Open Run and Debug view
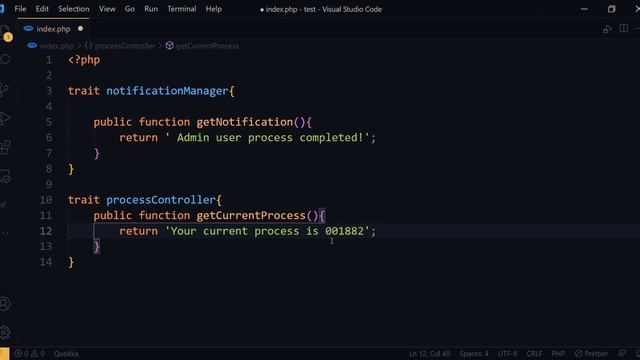The image size is (640, 360). [5, 118]
